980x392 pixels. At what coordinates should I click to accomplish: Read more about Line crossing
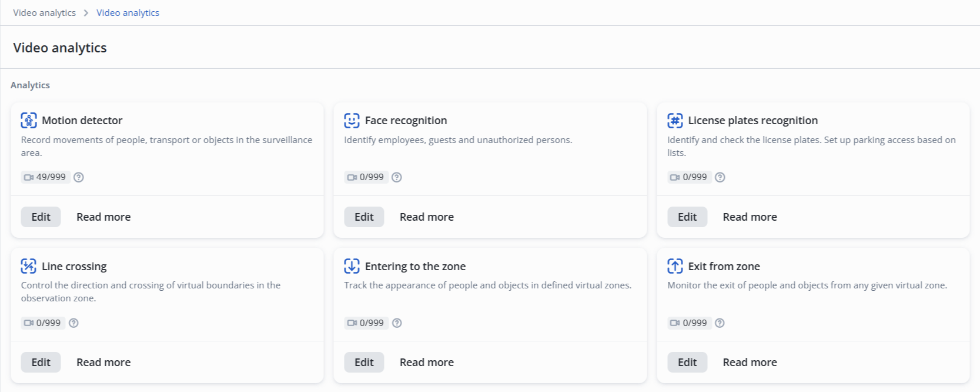point(103,362)
